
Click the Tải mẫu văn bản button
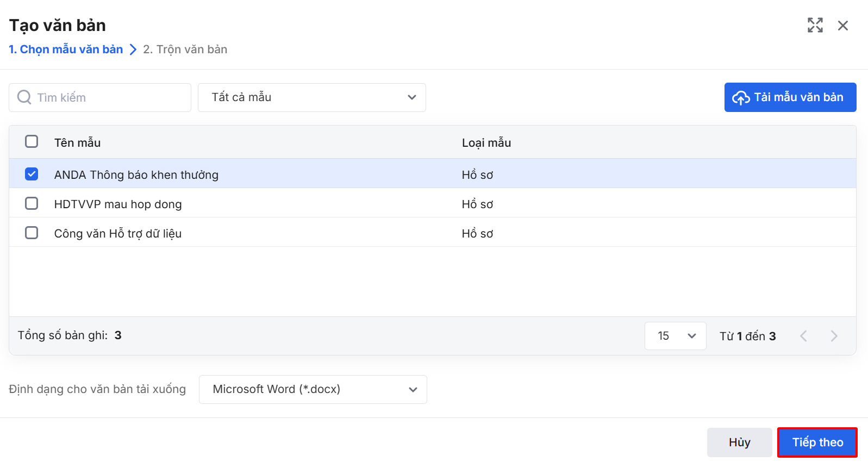(790, 97)
